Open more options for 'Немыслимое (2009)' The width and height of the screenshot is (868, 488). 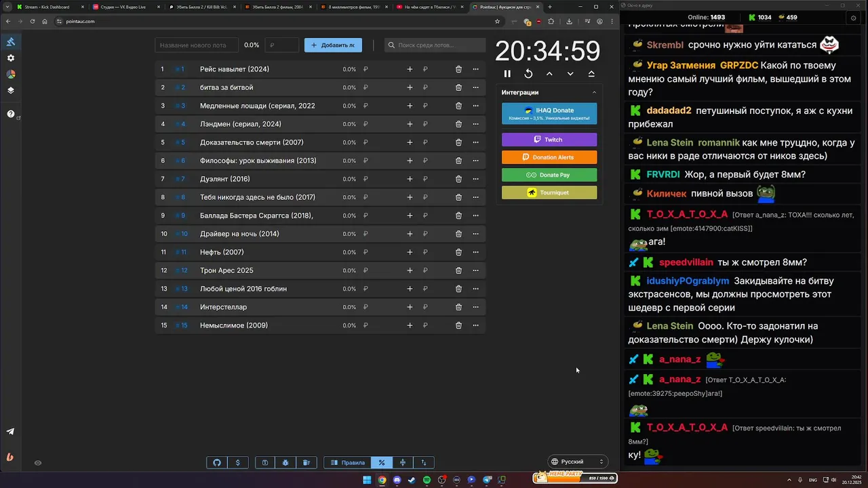coord(475,325)
